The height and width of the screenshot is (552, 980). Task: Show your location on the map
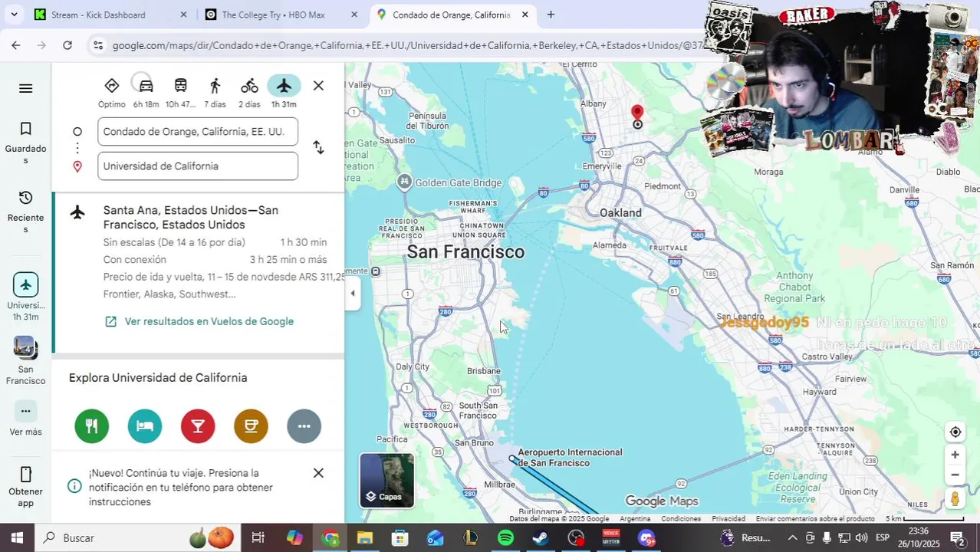[x=955, y=432]
